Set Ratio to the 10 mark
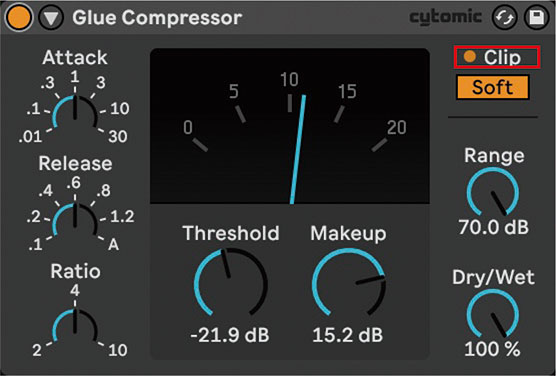Image resolution: width=556 pixels, height=376 pixels. (x=118, y=350)
